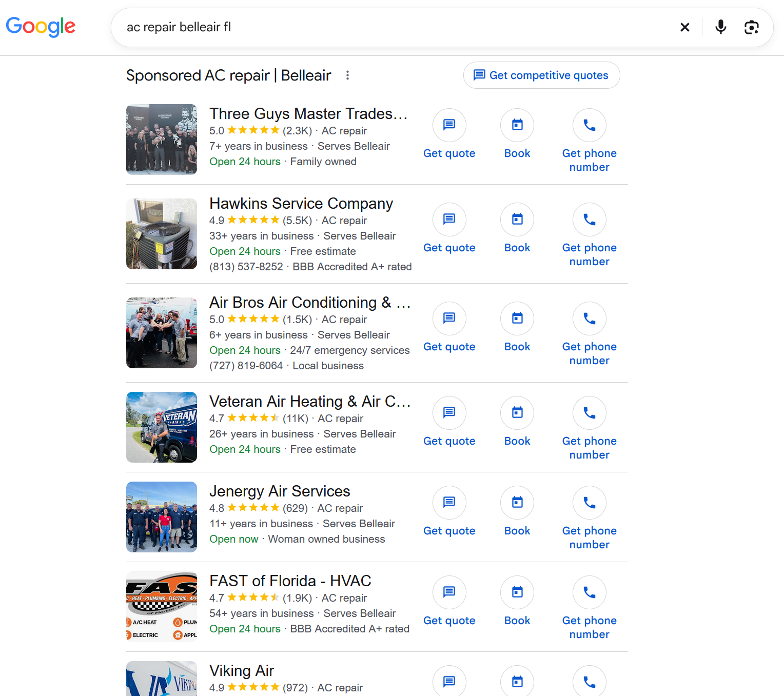Open search by image camera icon
The image size is (784, 696).
[752, 27]
